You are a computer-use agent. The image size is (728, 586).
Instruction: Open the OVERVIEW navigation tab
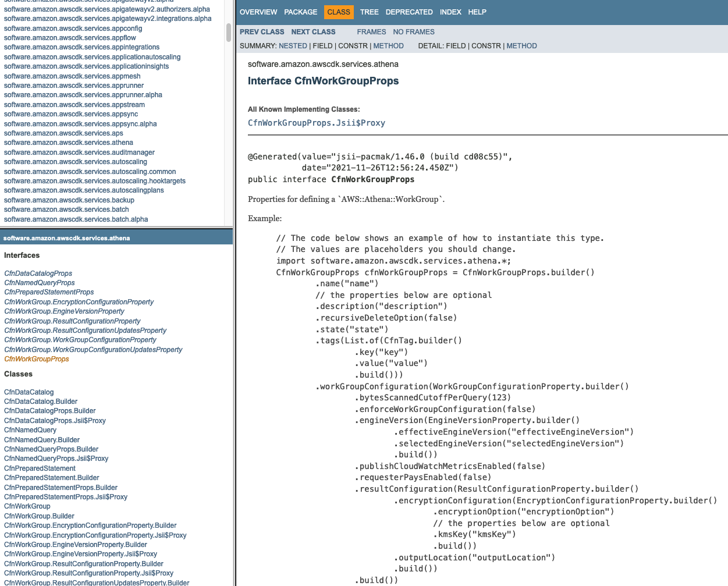258,12
